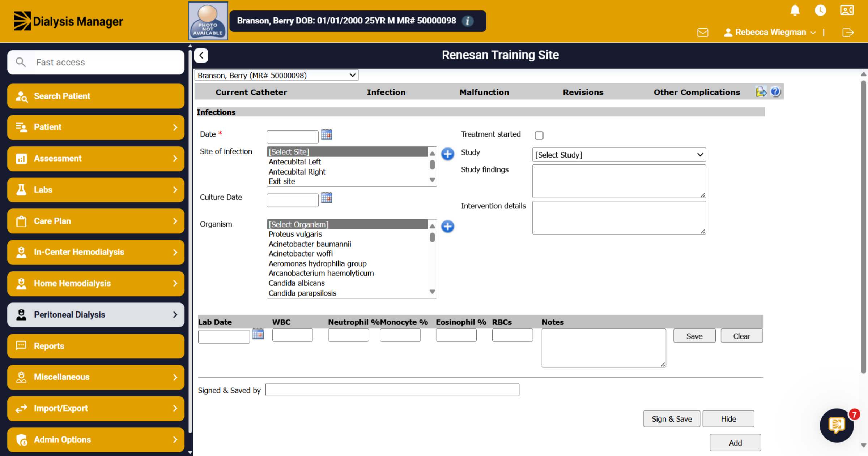Click patient info icon in header banner

[x=468, y=21]
